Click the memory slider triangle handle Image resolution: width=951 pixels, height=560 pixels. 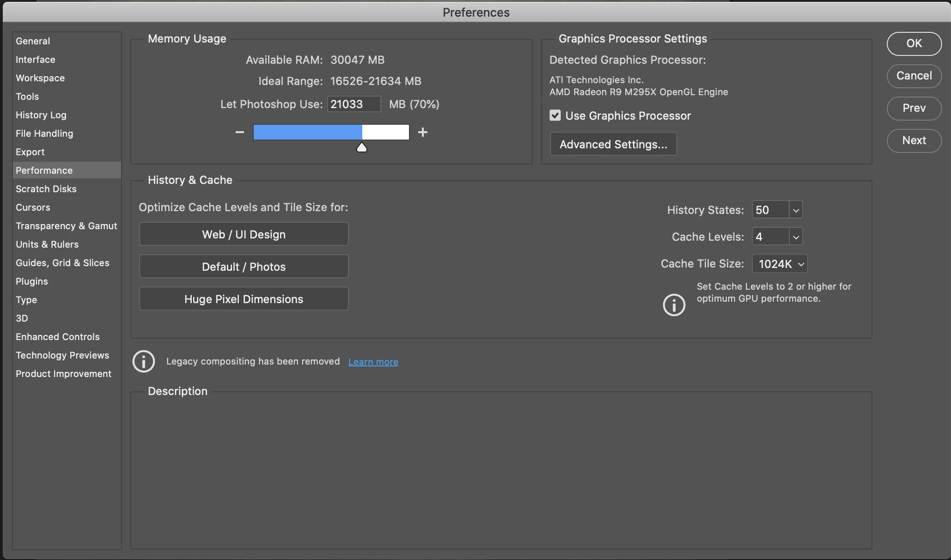362,147
